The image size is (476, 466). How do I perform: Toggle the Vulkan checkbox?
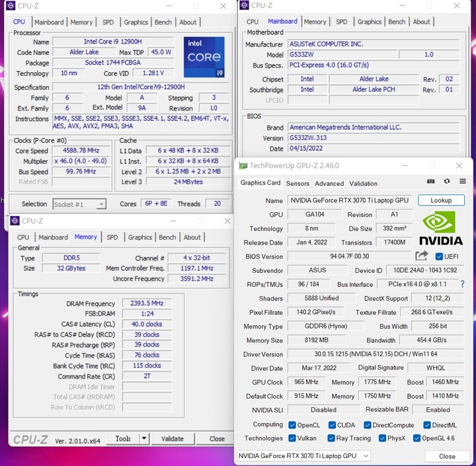[292, 438]
